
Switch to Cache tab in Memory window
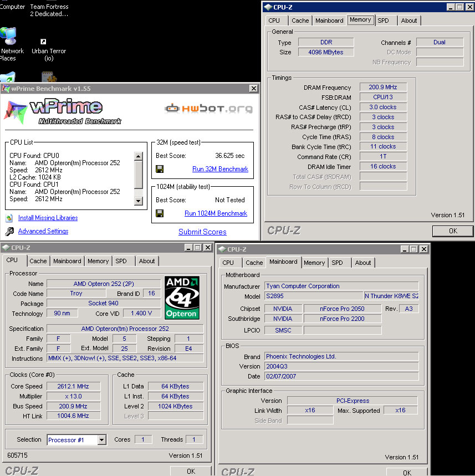pos(300,21)
